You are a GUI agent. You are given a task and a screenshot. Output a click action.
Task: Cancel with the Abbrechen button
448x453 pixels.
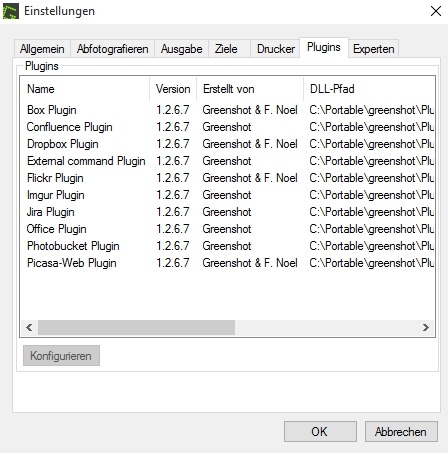pyautogui.click(x=401, y=432)
